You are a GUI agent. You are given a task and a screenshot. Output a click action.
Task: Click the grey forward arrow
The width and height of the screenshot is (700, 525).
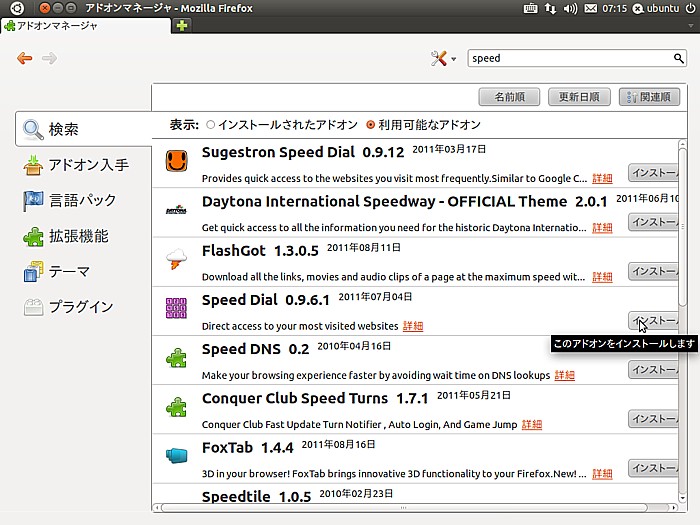tap(49, 58)
